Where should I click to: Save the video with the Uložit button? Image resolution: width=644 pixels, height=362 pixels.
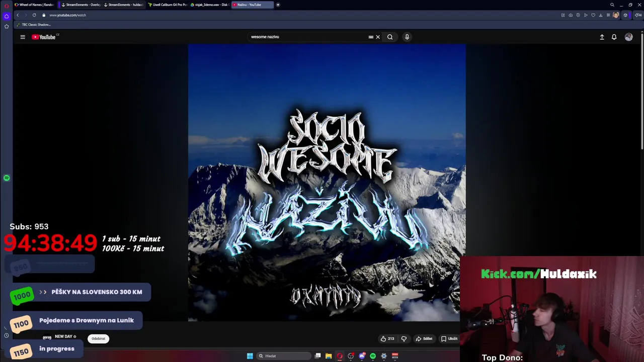(449, 339)
